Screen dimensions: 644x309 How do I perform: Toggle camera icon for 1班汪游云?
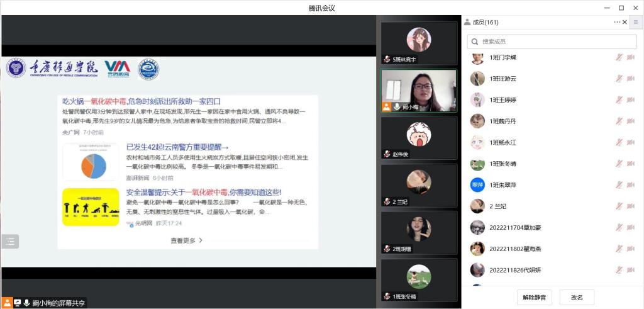click(x=631, y=79)
